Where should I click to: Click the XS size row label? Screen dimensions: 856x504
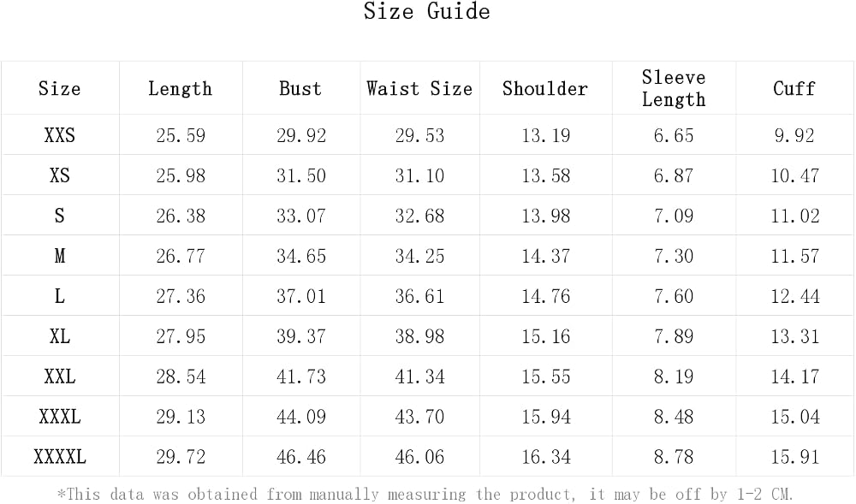click(x=60, y=175)
